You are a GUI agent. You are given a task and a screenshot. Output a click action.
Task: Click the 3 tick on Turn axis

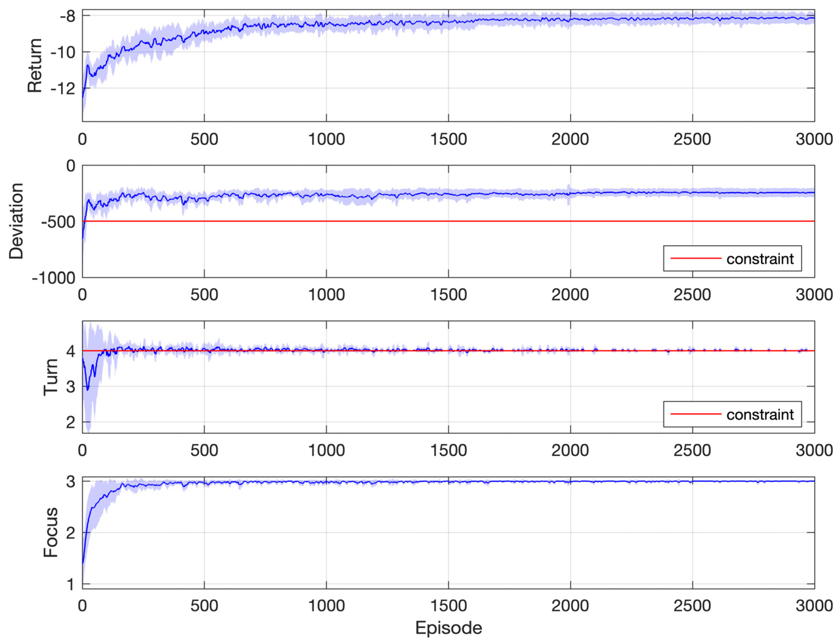71,387
